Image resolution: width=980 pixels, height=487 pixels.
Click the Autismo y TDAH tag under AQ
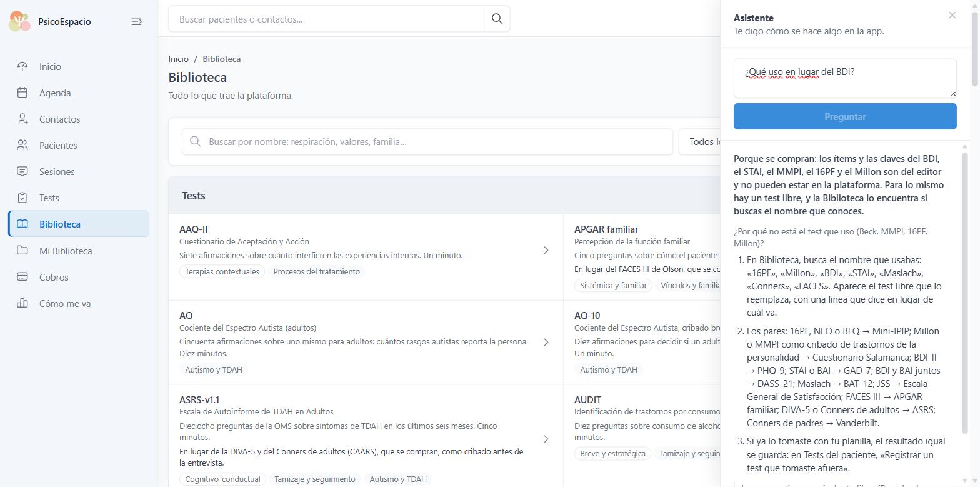pos(214,369)
